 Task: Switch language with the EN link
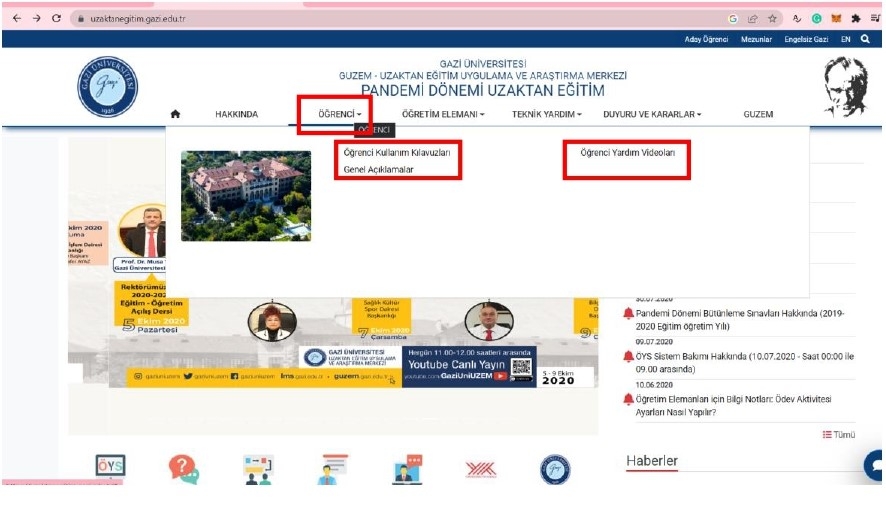coord(845,39)
